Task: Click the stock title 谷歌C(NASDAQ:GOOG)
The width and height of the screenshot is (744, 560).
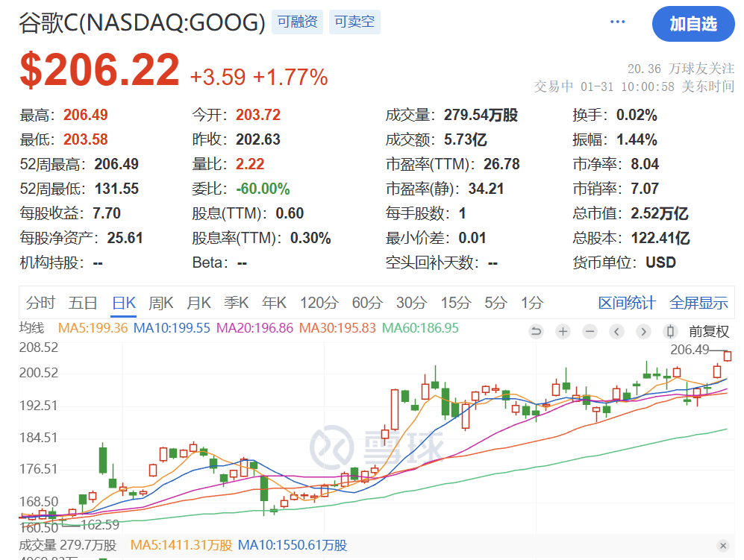Action: coord(142,22)
